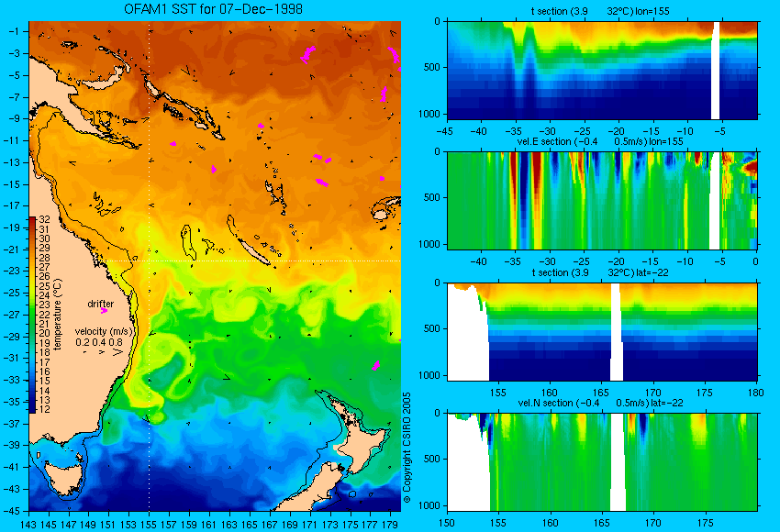780x532 pixels.
Task: Click the green 22°C color in legend
Action: tap(32, 315)
